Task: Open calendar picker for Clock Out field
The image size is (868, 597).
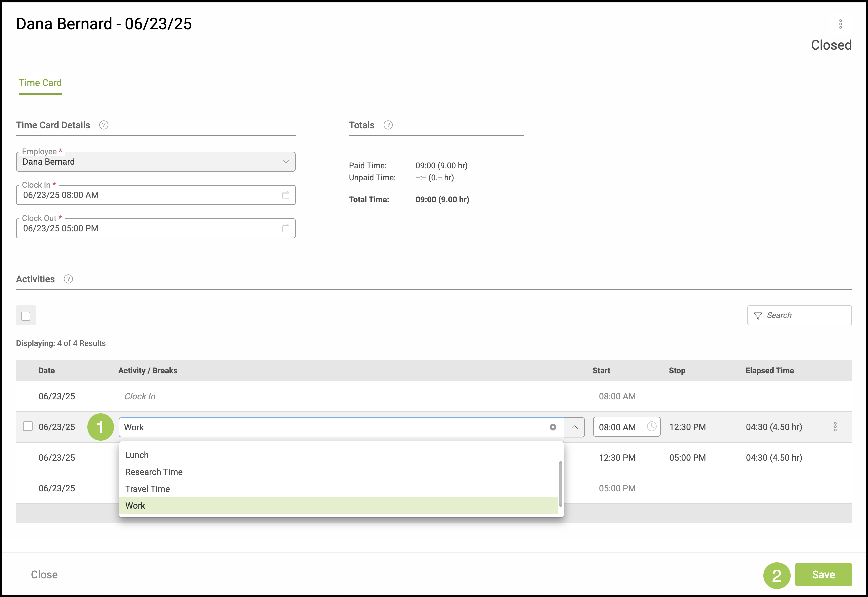Action: click(x=286, y=229)
